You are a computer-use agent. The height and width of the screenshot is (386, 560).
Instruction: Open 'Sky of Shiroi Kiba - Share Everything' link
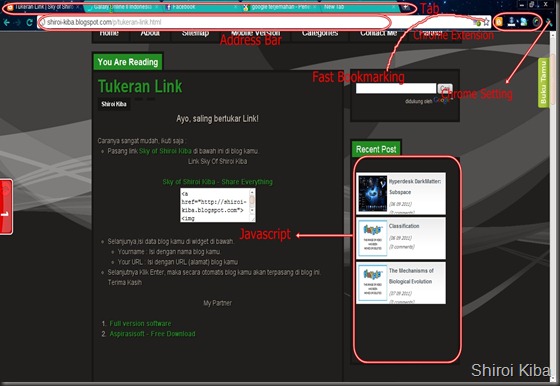218,182
